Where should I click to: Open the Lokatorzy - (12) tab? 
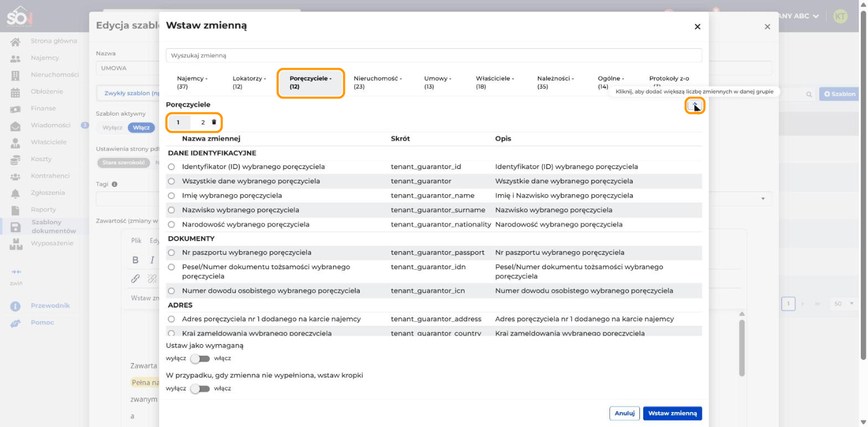coord(249,82)
